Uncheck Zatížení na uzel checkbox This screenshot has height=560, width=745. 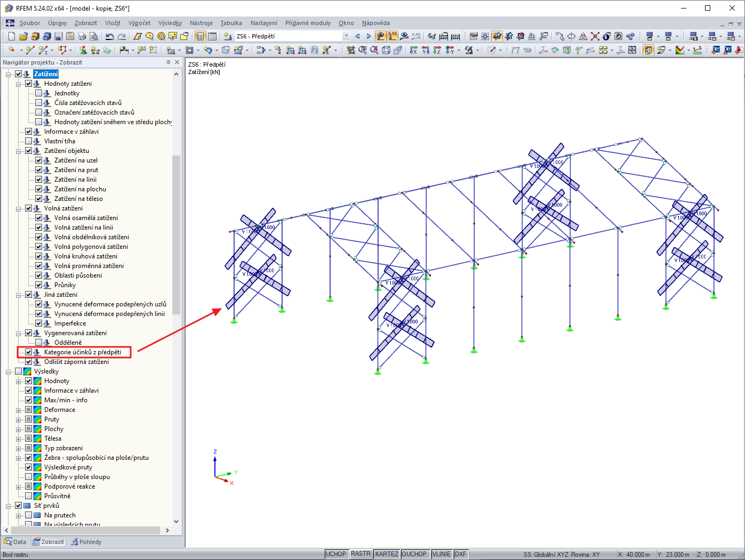[x=38, y=160]
